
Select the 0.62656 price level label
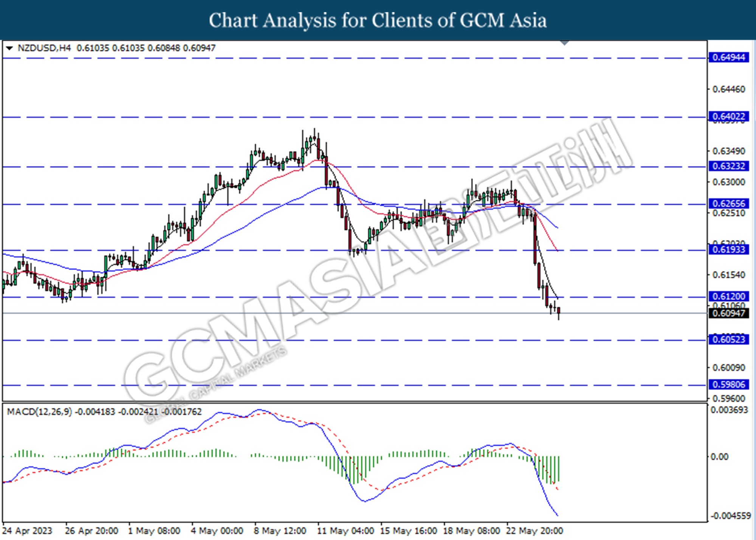point(728,203)
